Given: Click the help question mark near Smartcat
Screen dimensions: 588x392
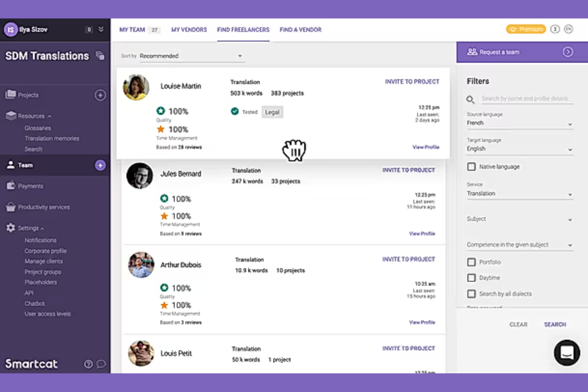Looking at the screenshot, I should (x=88, y=364).
